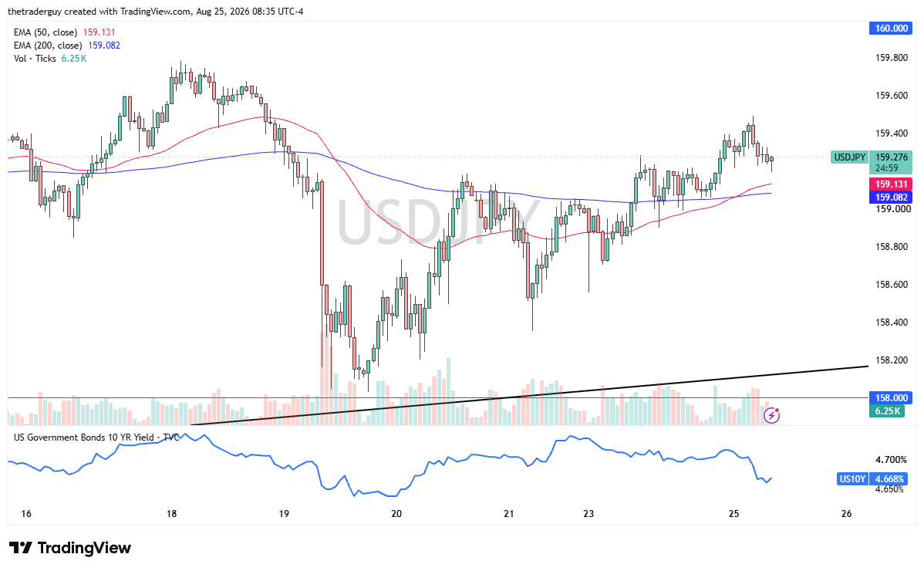Viewport: 924px width, 571px height.
Task: Click date label 26 on time axis
Action: tap(847, 514)
